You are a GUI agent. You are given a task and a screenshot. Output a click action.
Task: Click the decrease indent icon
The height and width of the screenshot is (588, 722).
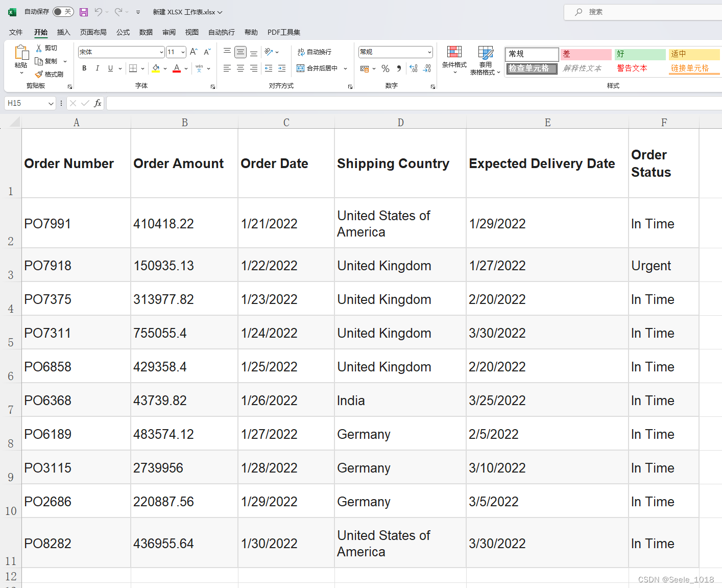(x=269, y=68)
